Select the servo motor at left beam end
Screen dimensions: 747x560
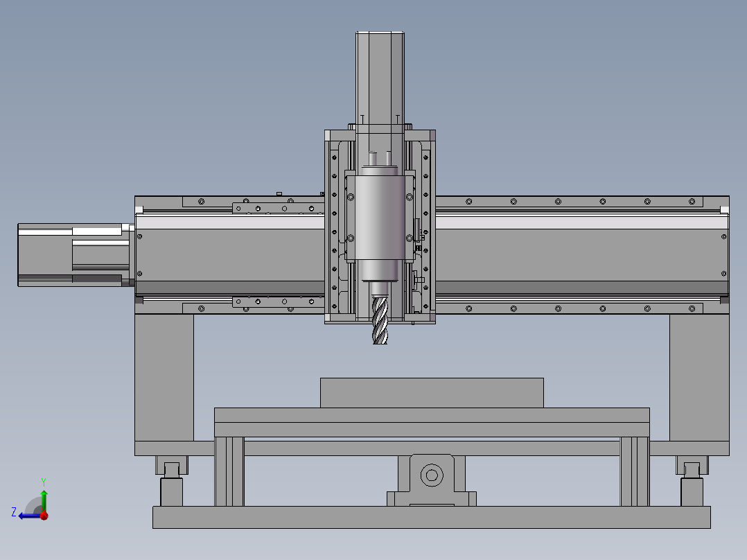click(x=75, y=255)
